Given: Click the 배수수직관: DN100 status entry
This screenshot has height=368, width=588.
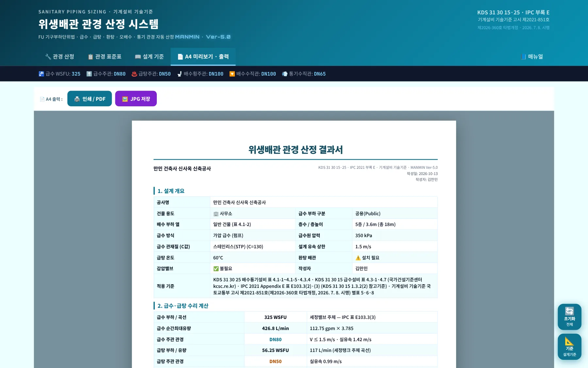Looking at the screenshot, I should pyautogui.click(x=253, y=74).
